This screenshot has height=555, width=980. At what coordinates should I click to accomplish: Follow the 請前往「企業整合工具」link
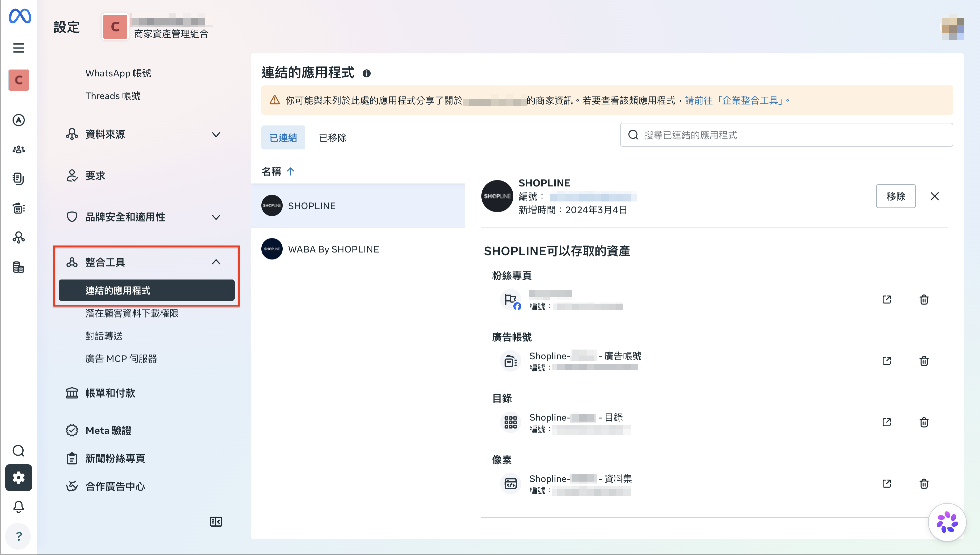click(x=737, y=100)
